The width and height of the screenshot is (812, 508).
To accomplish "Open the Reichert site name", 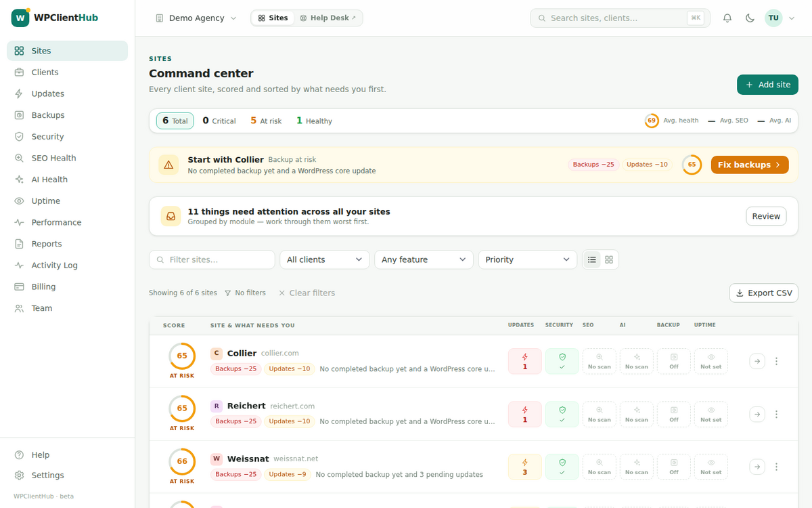I will [246, 406].
